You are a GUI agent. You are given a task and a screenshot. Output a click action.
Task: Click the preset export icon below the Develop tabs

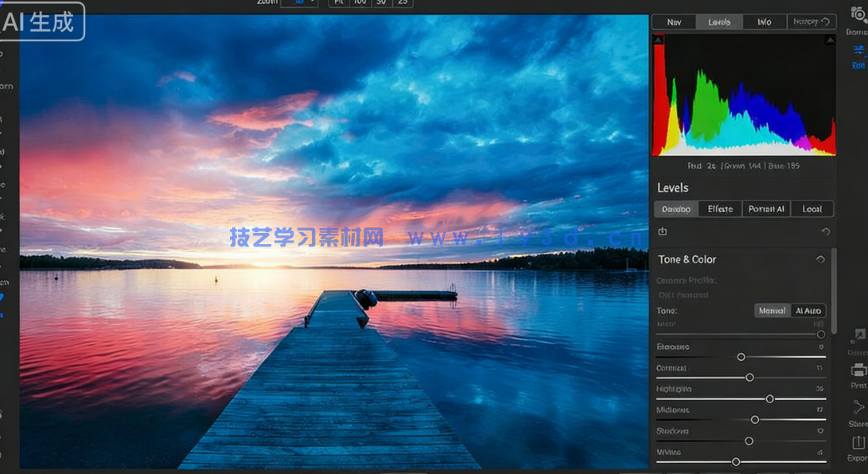click(x=662, y=231)
